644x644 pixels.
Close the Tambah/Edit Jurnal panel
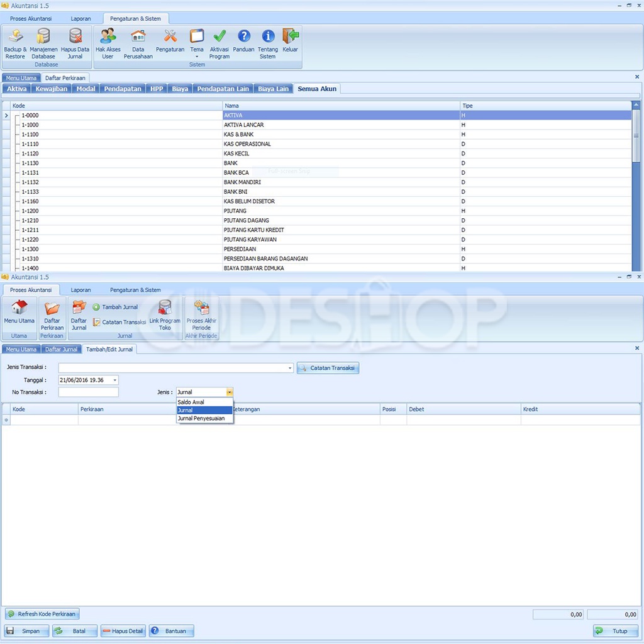[637, 348]
